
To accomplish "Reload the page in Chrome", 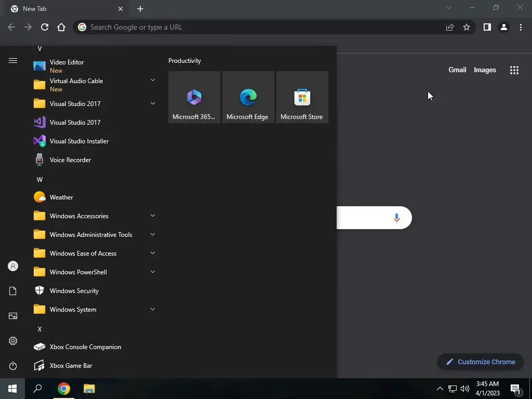I will click(x=45, y=27).
